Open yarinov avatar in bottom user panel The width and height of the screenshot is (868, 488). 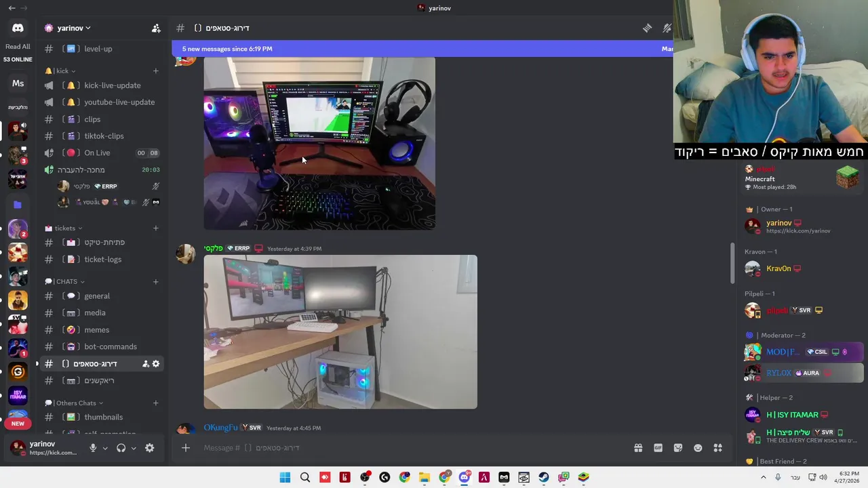(18, 448)
